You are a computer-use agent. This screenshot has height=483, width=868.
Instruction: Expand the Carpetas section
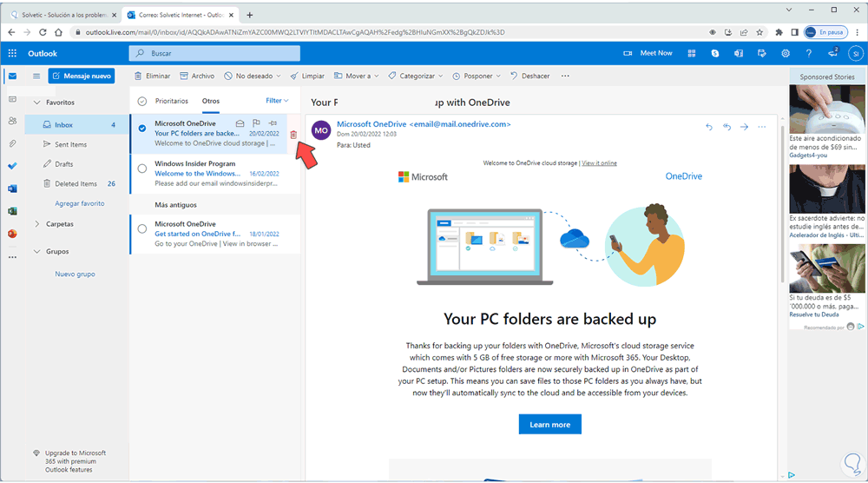click(x=37, y=224)
